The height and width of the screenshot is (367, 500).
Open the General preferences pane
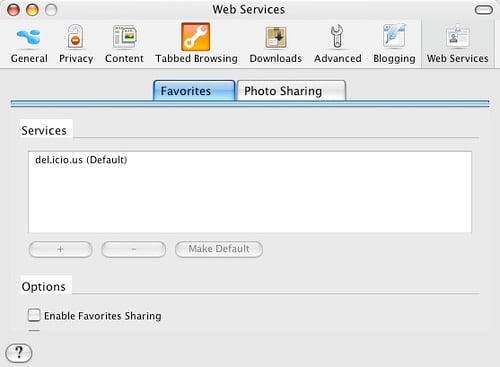29,44
